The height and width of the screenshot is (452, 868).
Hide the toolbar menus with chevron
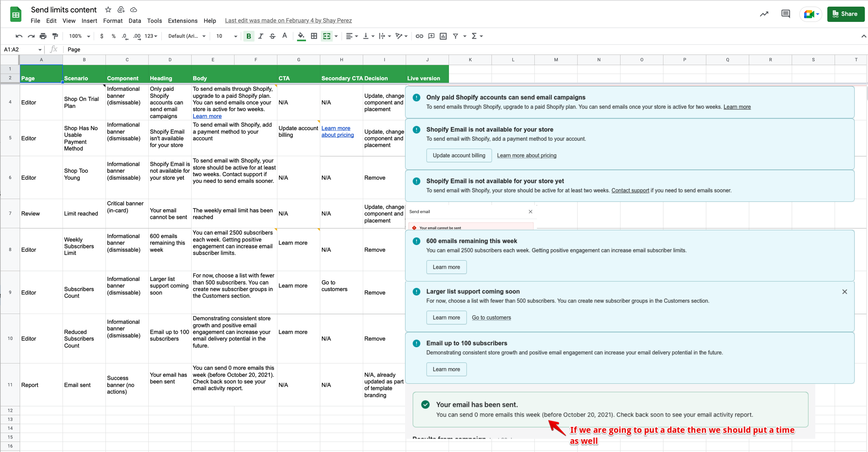pyautogui.click(x=863, y=36)
